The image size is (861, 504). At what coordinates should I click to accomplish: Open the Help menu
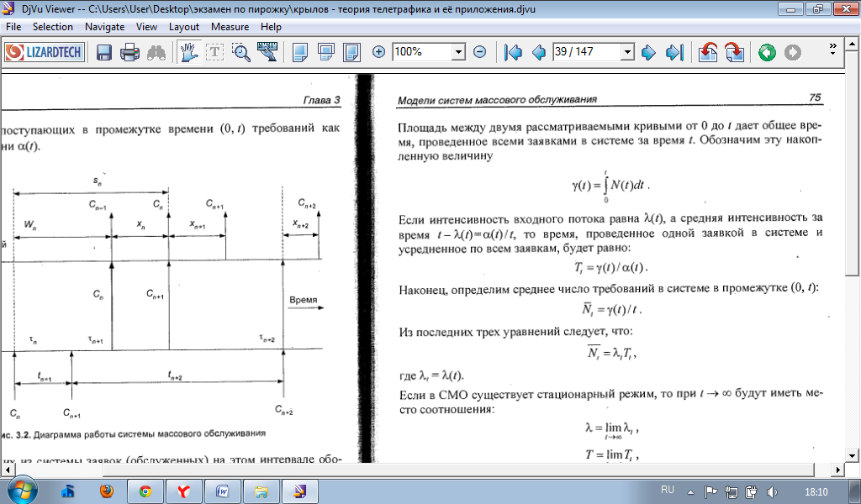[x=271, y=27]
